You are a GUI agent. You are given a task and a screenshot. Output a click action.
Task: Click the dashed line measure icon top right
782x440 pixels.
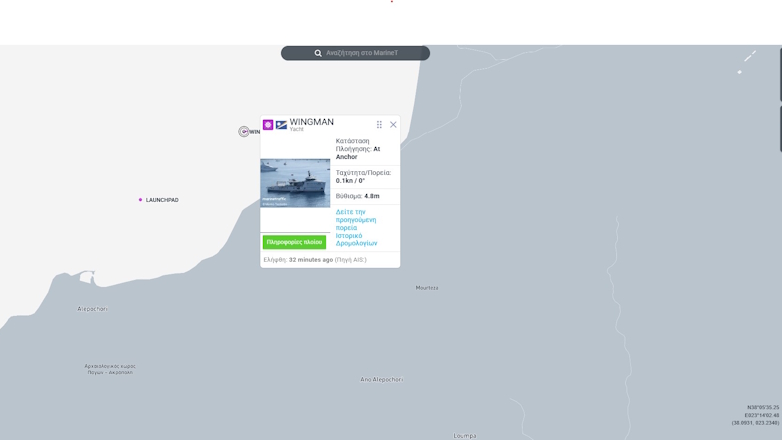pyautogui.click(x=750, y=56)
